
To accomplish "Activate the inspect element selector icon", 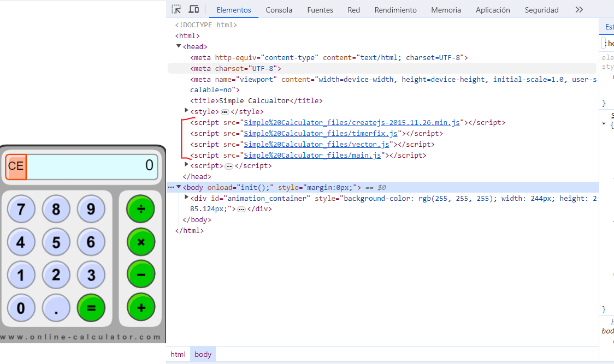I will coord(176,9).
